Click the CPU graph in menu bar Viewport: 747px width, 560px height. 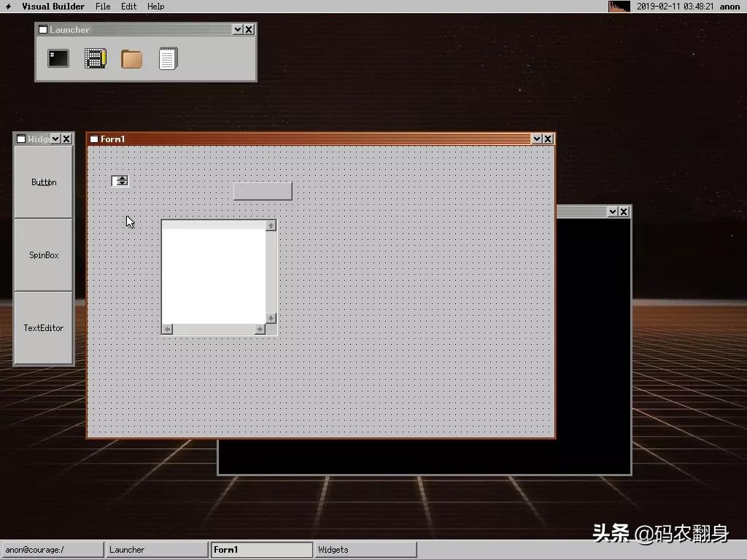[x=619, y=7]
